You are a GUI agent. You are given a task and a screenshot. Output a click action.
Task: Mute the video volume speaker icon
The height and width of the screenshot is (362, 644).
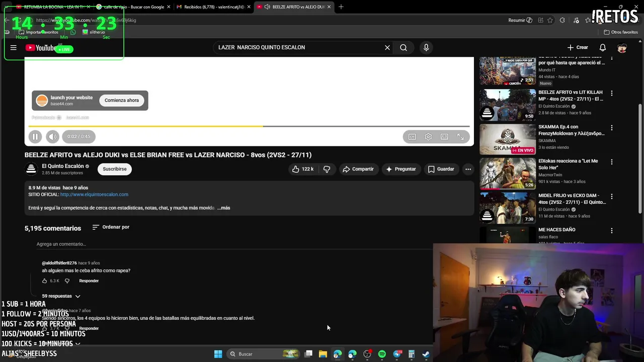52,136
